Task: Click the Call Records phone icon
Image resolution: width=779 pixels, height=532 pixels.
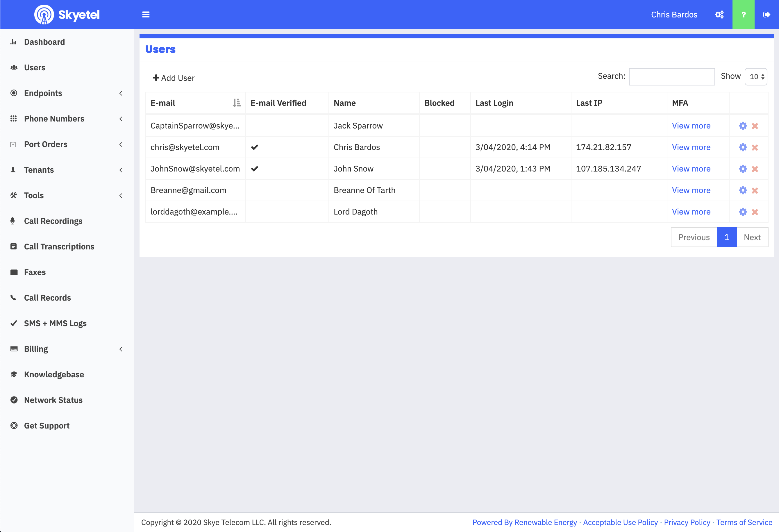Action: point(13,297)
